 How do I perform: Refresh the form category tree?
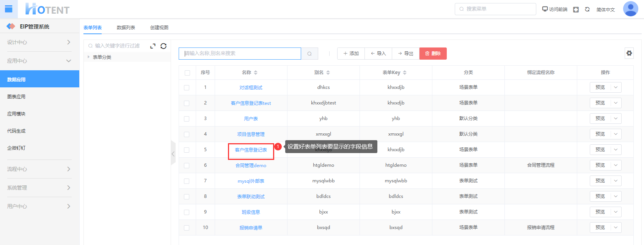click(x=163, y=46)
